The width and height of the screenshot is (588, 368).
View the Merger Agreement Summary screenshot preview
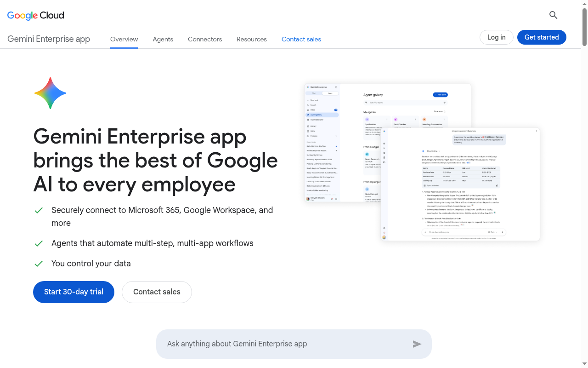[460, 184]
